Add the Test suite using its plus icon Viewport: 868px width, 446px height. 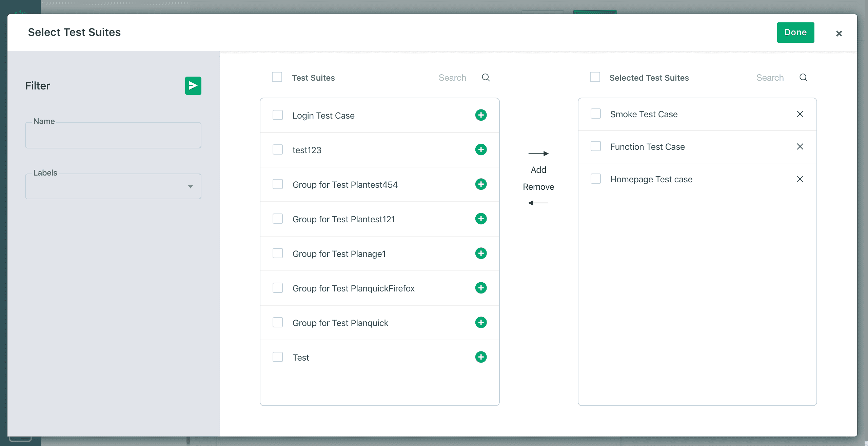481,357
